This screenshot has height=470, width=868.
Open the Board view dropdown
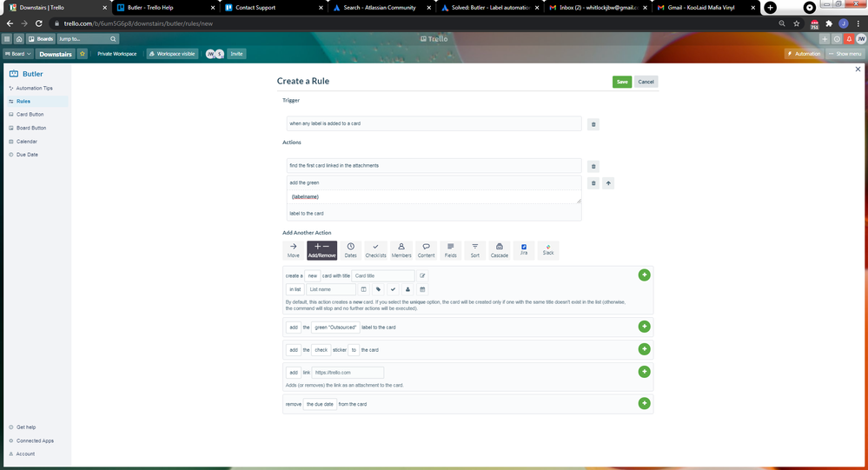coord(18,54)
